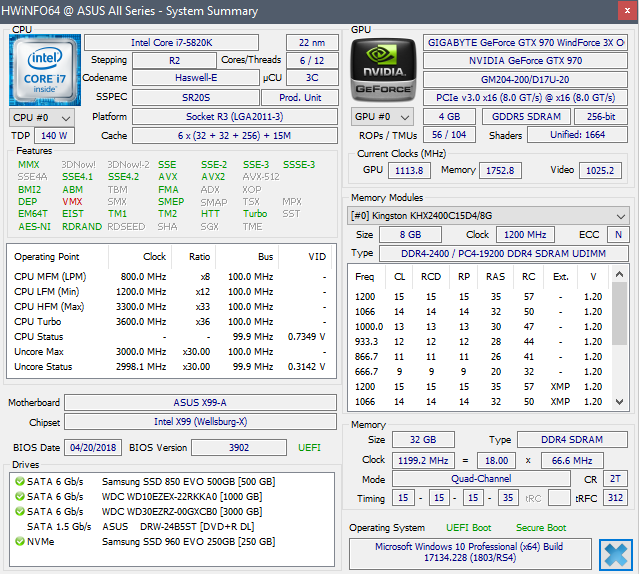The image size is (639, 574).
Task: Click the memory timings scrollbar thumb
Action: [x=619, y=313]
